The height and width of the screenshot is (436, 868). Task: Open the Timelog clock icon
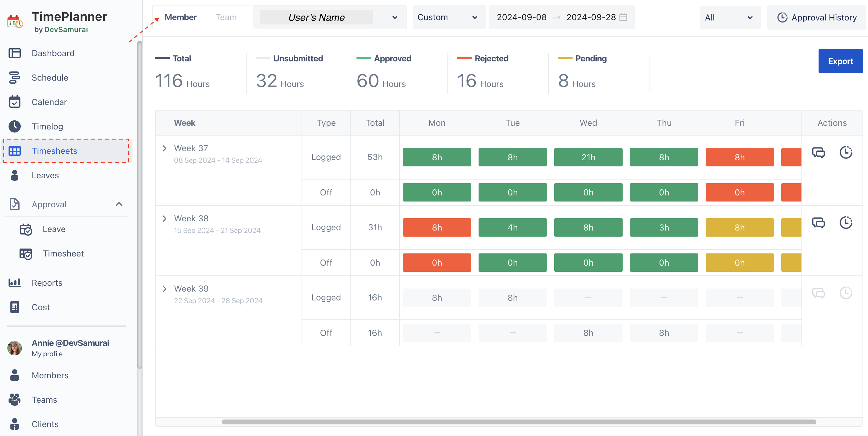14,126
